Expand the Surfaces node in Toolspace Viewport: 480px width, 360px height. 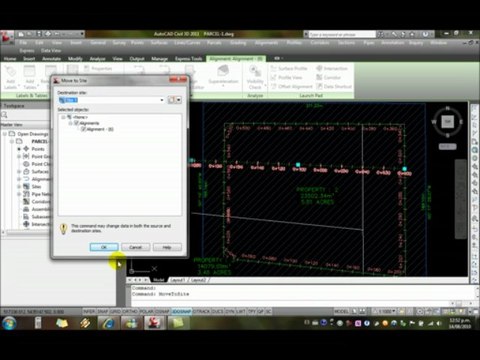tap(19, 172)
